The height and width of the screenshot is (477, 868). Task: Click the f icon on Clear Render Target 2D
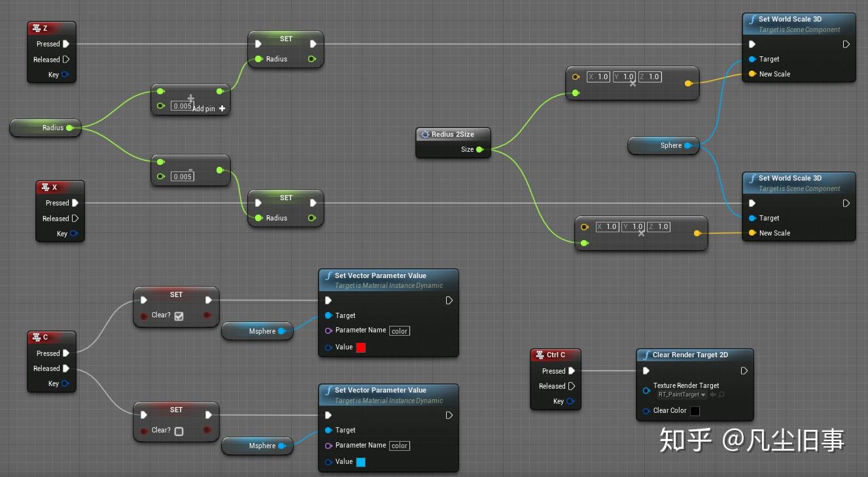(647, 355)
